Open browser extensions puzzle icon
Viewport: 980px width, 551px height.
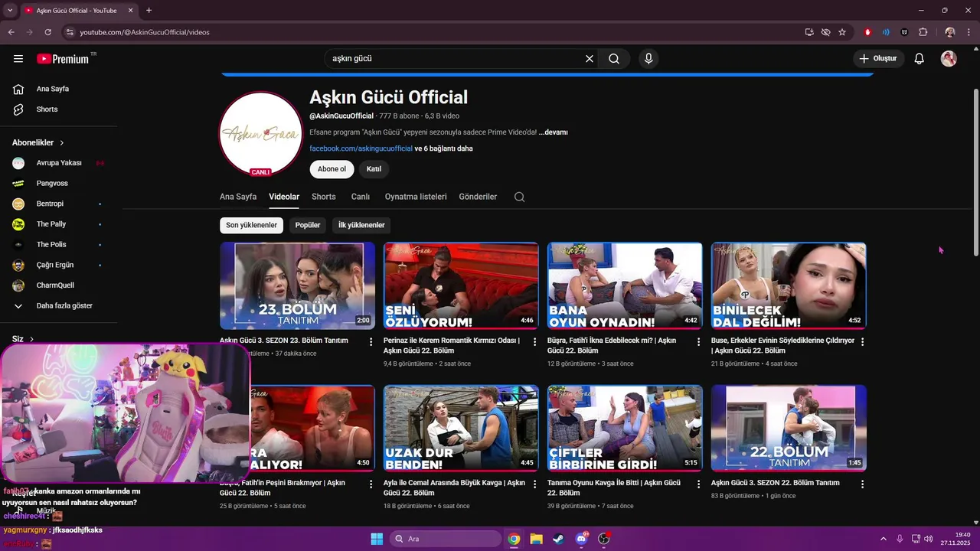pyautogui.click(x=923, y=32)
